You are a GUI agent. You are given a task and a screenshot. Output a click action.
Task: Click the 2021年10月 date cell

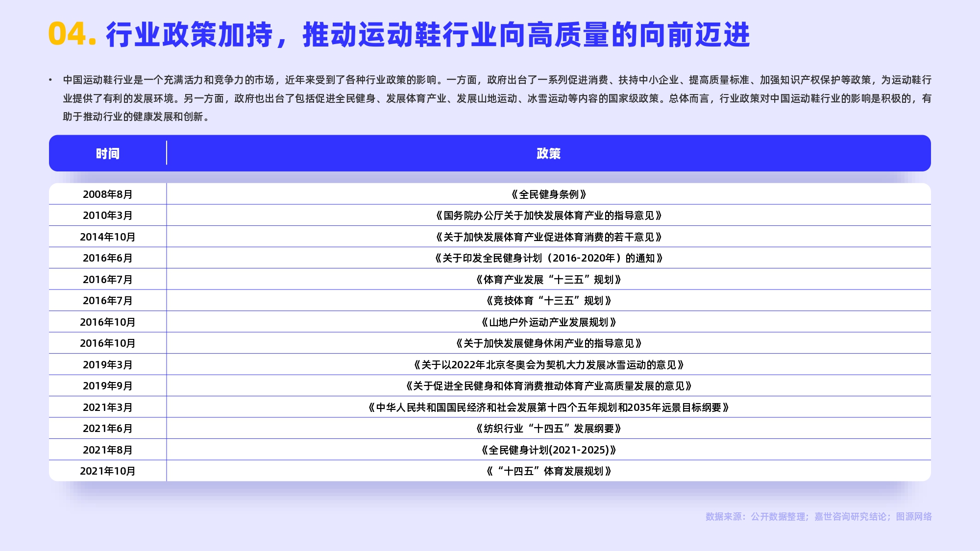pyautogui.click(x=108, y=471)
